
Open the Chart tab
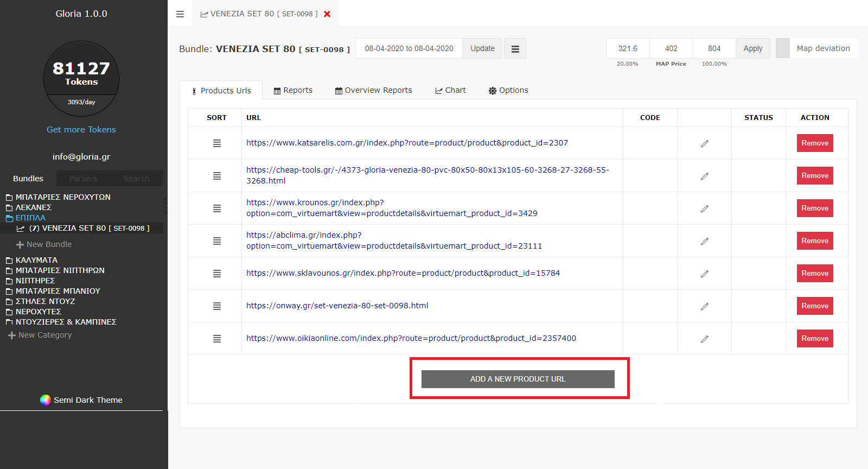(450, 91)
